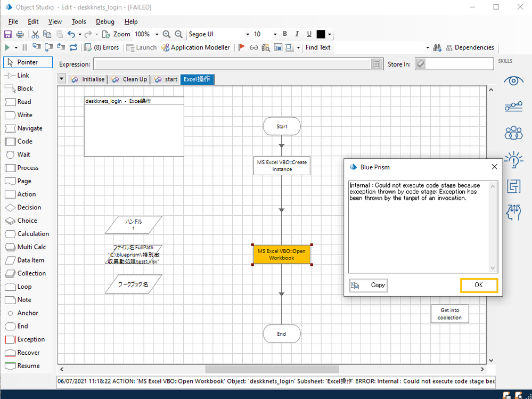Toggle Bold text formatting
Screen dimensions: 532x399
[285, 34]
